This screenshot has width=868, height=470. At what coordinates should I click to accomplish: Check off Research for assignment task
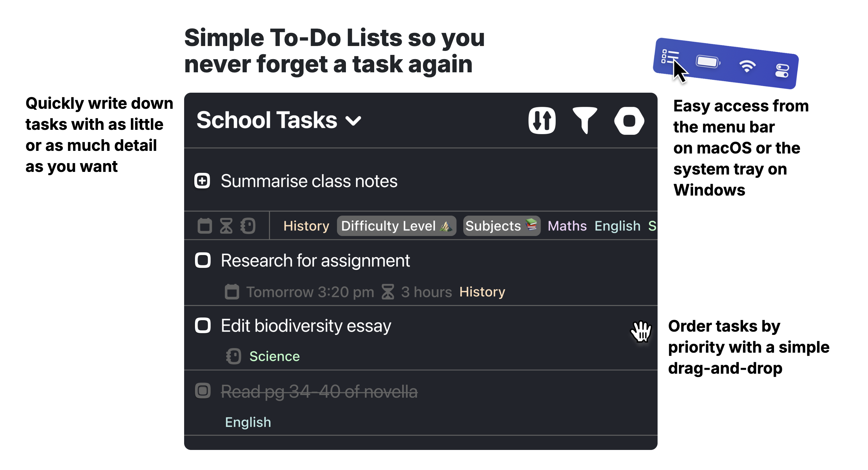(203, 260)
